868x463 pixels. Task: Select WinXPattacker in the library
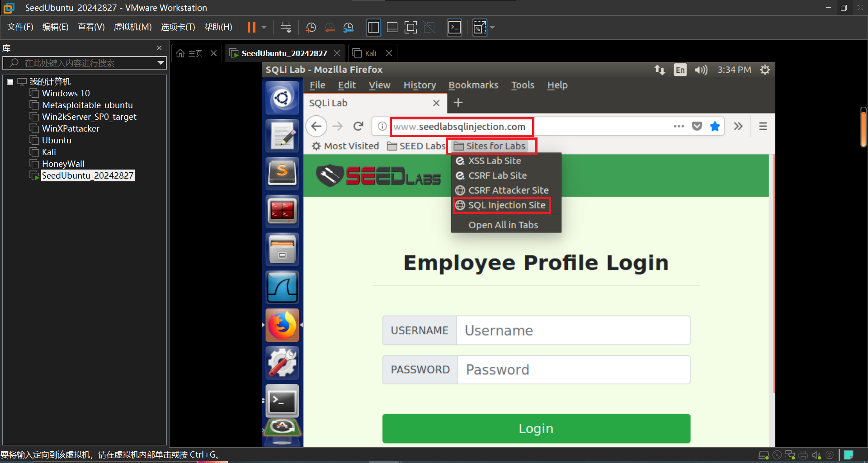pyautogui.click(x=71, y=128)
